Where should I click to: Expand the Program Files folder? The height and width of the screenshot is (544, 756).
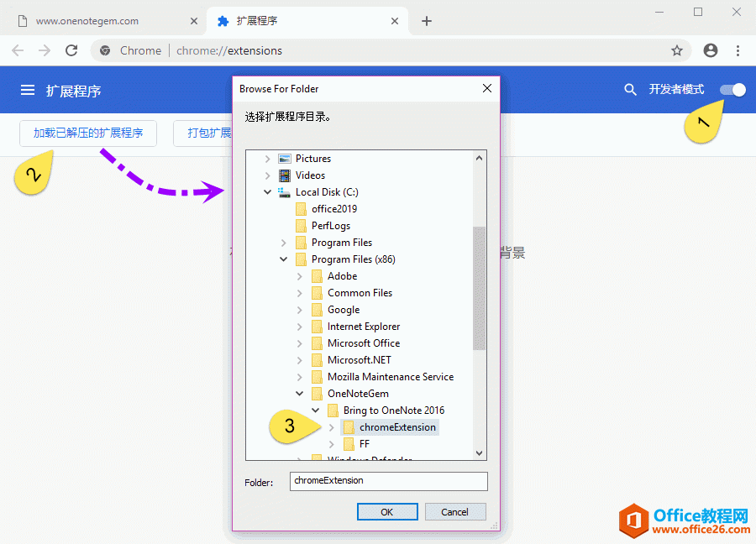283,242
